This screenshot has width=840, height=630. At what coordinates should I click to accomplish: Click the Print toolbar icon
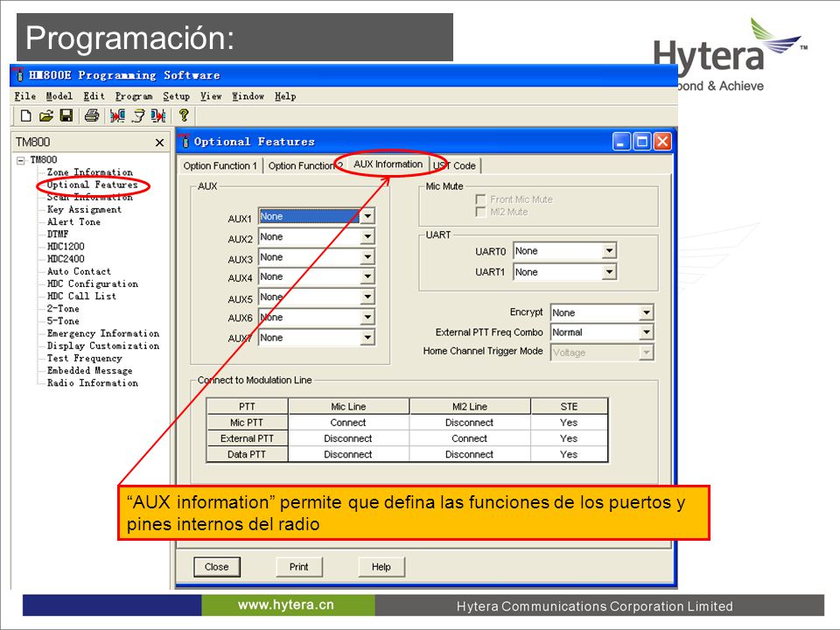(x=92, y=115)
